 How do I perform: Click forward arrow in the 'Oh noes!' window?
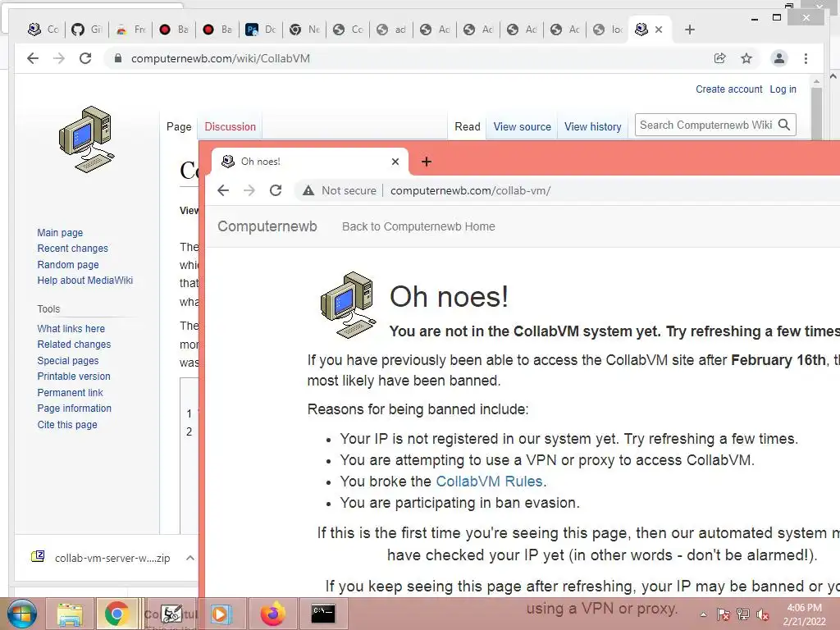tap(249, 190)
